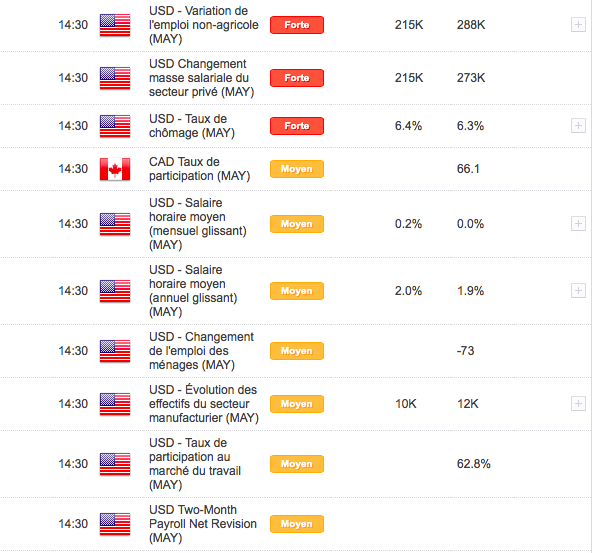Click the US flag beside Variation de l'emploi non-agricole
The height and width of the screenshot is (553, 600).
[115, 25]
